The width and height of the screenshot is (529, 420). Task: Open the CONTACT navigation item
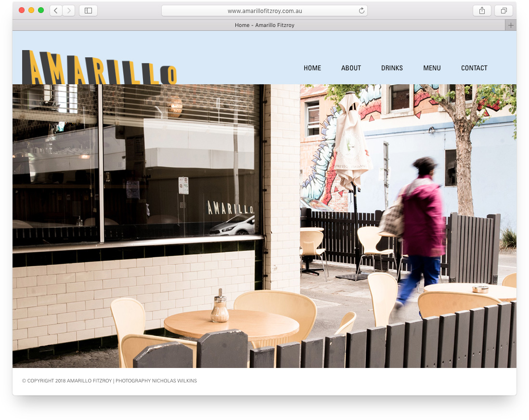pyautogui.click(x=474, y=68)
